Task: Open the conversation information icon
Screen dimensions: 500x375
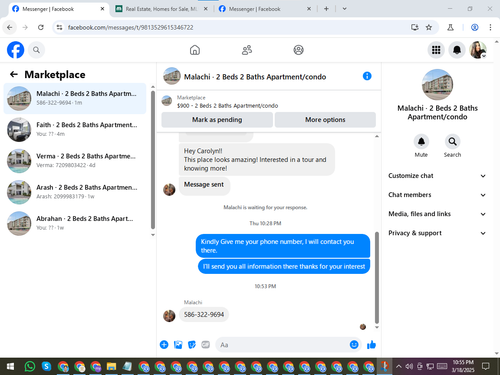Action: pos(367,76)
